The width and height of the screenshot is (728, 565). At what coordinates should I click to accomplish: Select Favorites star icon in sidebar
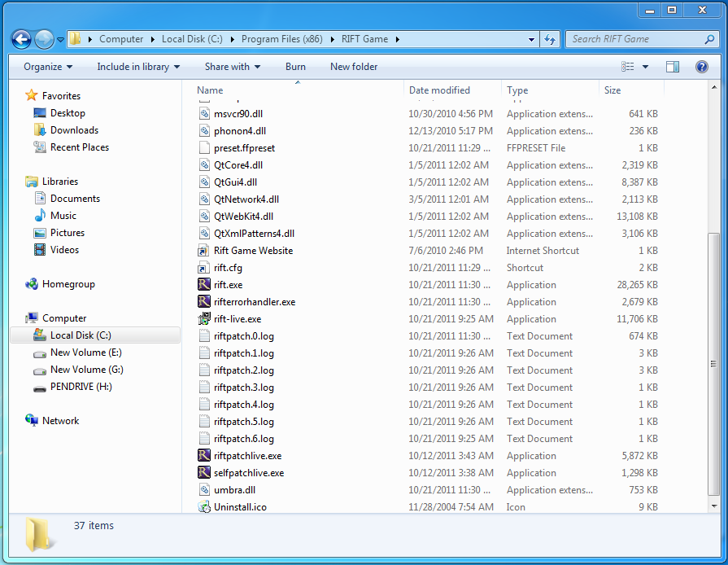point(32,96)
